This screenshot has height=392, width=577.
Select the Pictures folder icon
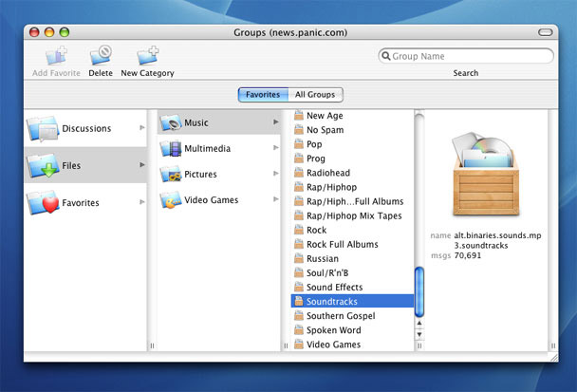[171, 175]
